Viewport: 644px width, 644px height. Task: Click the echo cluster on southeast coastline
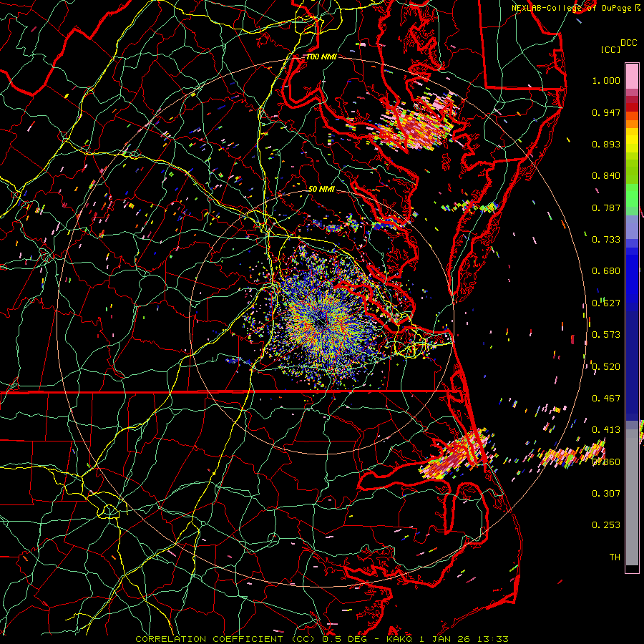click(x=458, y=454)
